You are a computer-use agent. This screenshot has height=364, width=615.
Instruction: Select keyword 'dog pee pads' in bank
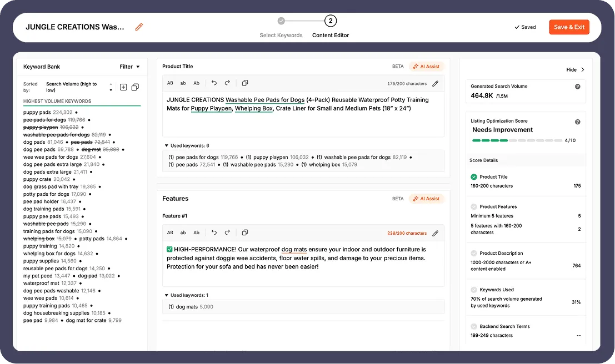[39, 149]
